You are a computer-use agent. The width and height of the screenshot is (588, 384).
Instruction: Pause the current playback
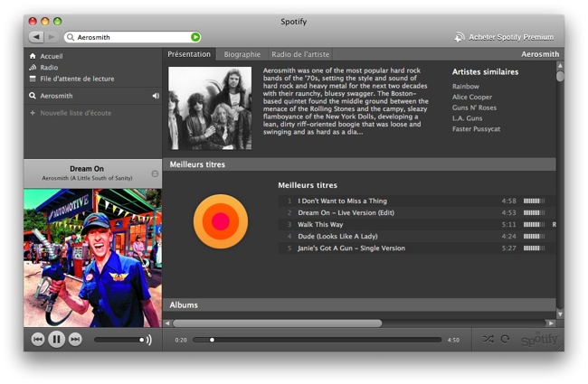57,340
